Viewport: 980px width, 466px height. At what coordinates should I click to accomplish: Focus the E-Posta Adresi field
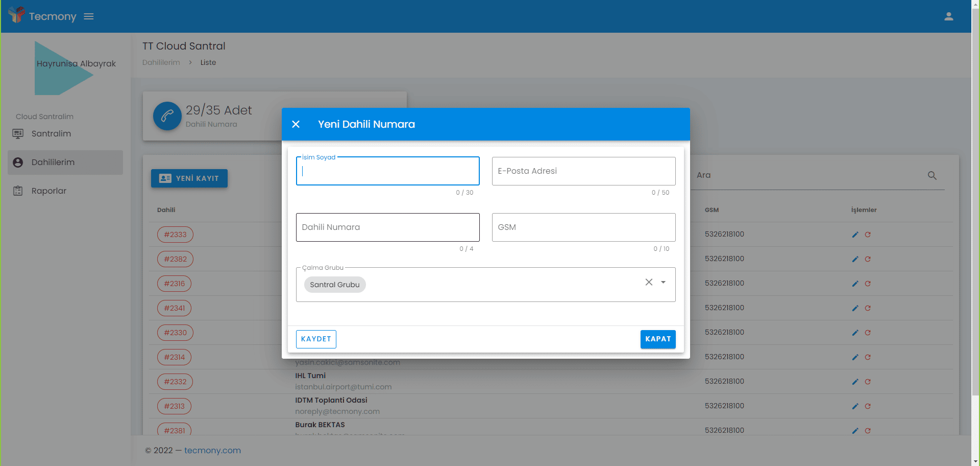coord(584,171)
